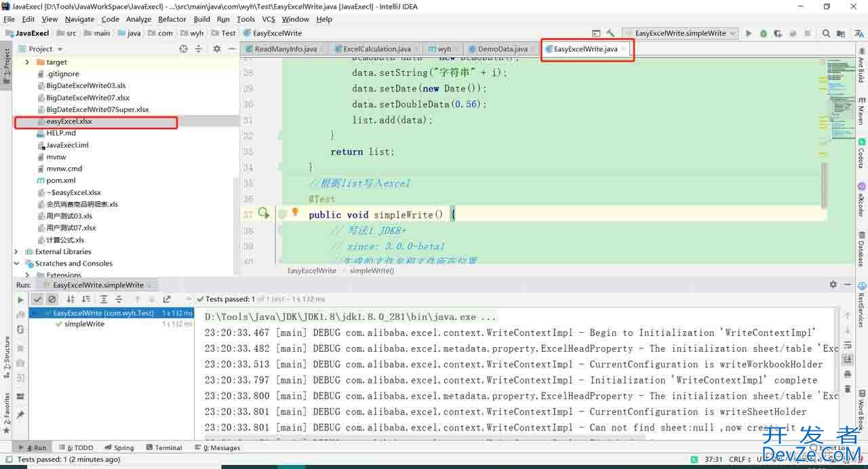The height and width of the screenshot is (469, 868).
Task: Rerun the test with the green play icon
Action: click(x=20, y=299)
